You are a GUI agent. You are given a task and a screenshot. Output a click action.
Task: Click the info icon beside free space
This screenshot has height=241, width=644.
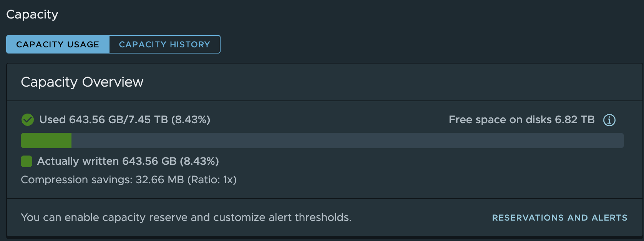(609, 120)
